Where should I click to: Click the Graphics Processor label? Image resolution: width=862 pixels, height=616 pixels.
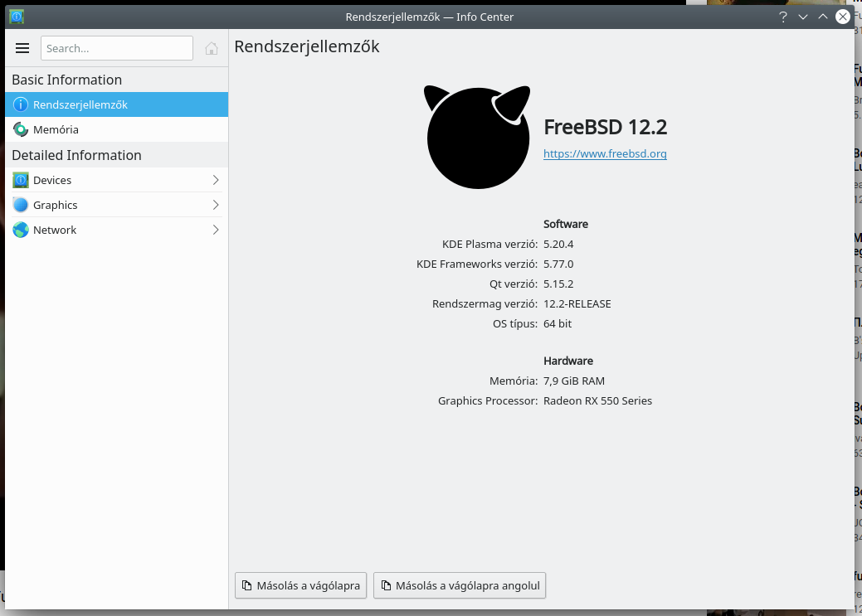coord(488,400)
